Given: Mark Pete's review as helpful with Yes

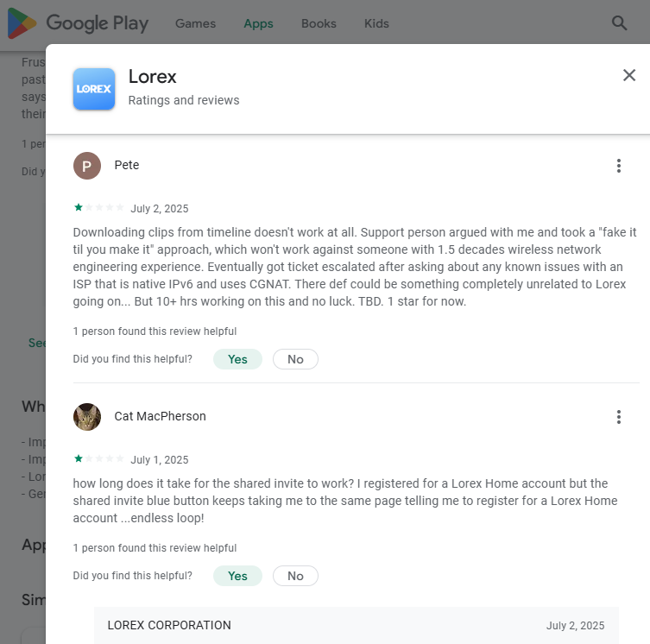Looking at the screenshot, I should 237,359.
